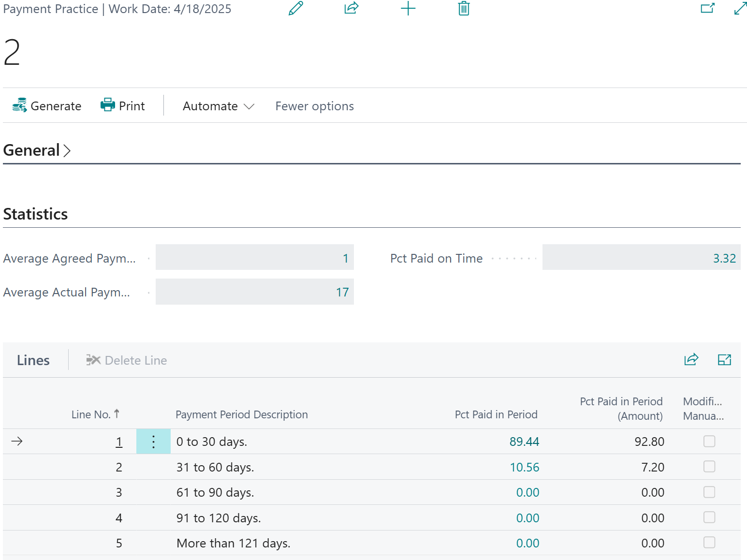Select the '31 to 60 days.' description cell
747x560 pixels.
point(215,467)
